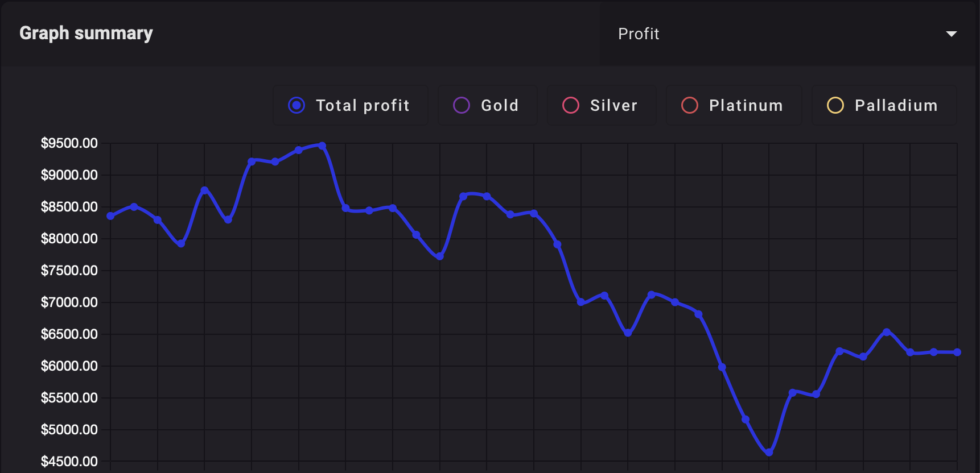Enable the Silver series on the chart
This screenshot has width=980, height=473.
tap(570, 105)
